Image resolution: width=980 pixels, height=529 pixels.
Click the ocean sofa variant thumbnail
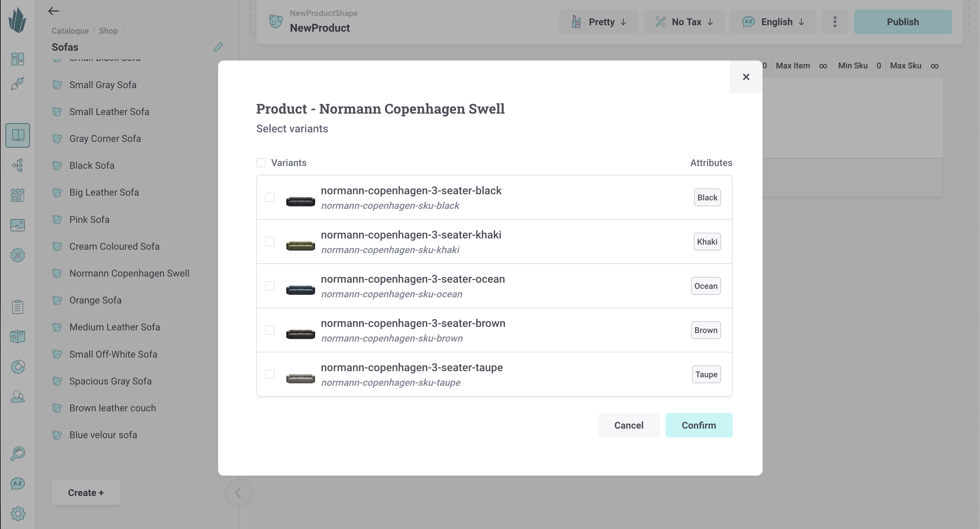[x=300, y=290]
